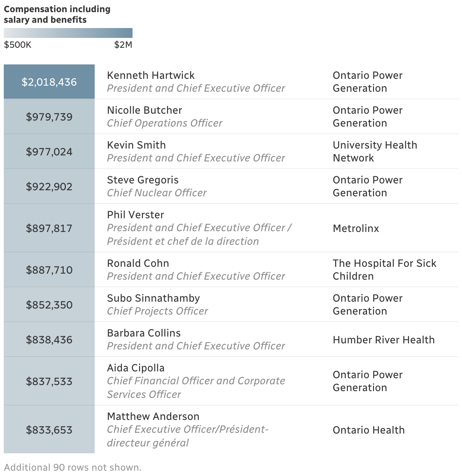Image resolution: width=462 pixels, height=476 pixels.
Task: Click the $922,902 compensation cell
Action: point(49,186)
